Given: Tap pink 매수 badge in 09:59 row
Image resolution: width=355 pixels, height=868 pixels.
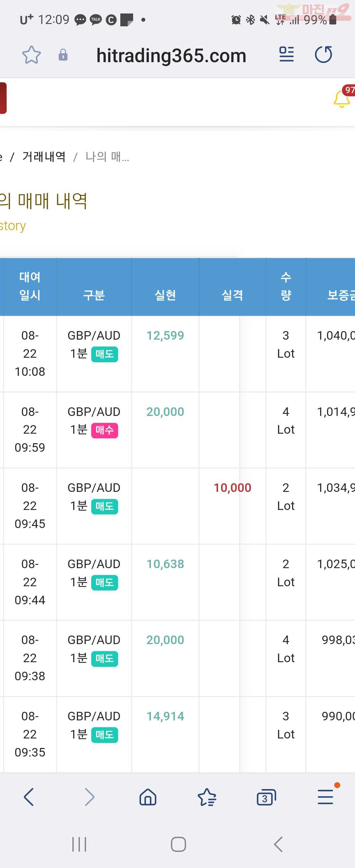Looking at the screenshot, I should point(105,430).
